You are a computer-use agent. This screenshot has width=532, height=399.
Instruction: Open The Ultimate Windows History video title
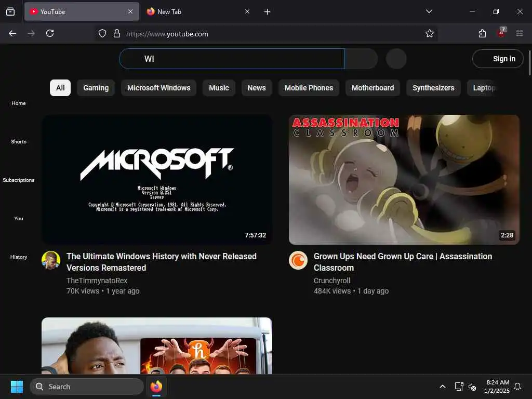(162, 262)
